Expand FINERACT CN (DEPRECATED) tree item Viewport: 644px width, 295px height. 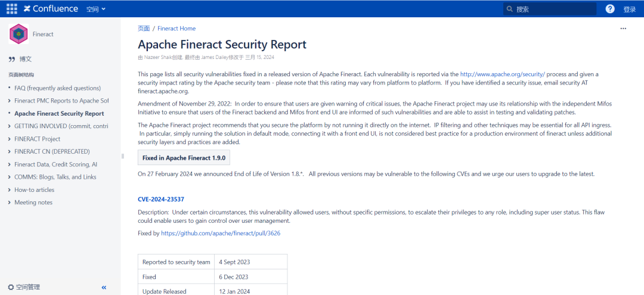(x=10, y=152)
